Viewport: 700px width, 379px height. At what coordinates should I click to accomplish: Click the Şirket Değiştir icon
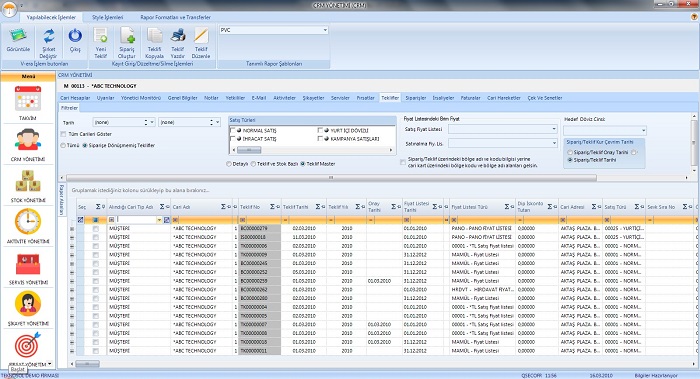[x=49, y=37]
